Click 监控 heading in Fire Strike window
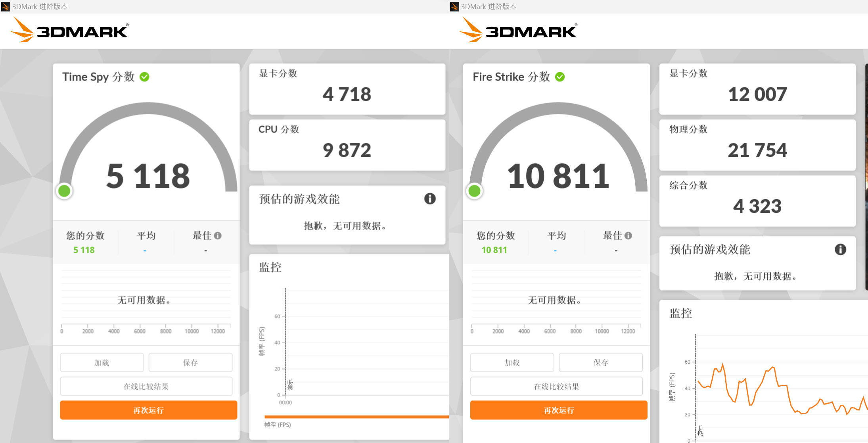The width and height of the screenshot is (868, 443). (681, 313)
